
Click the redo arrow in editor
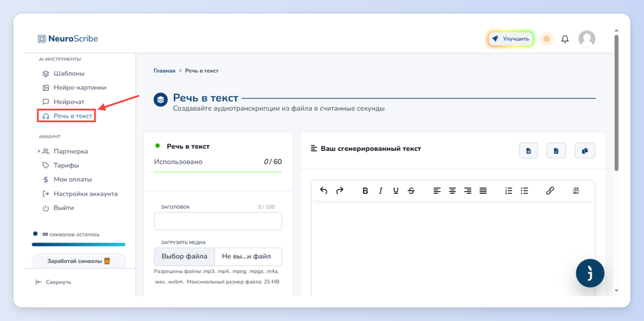click(x=340, y=191)
